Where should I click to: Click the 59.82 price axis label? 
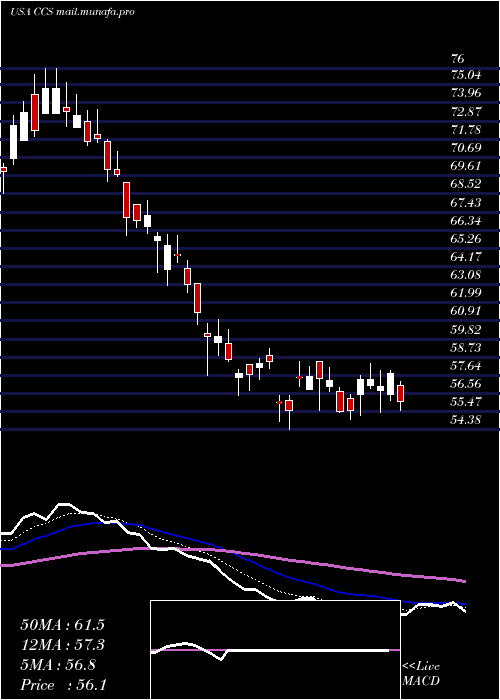[x=466, y=329]
